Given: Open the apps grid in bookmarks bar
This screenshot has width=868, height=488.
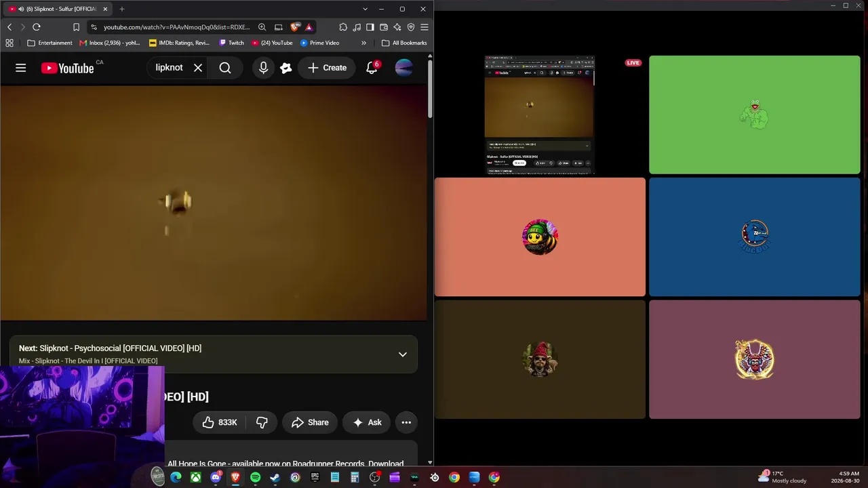Looking at the screenshot, I should coord(9,43).
